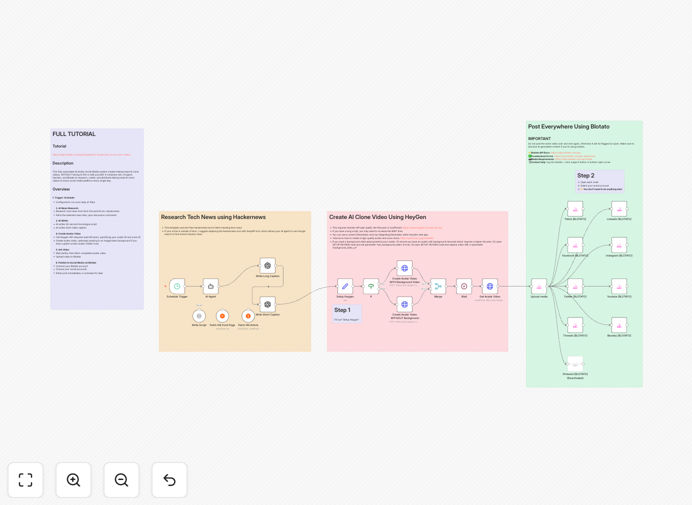The width and height of the screenshot is (692, 505).
Task: Select the Merge node
Action: tap(438, 286)
